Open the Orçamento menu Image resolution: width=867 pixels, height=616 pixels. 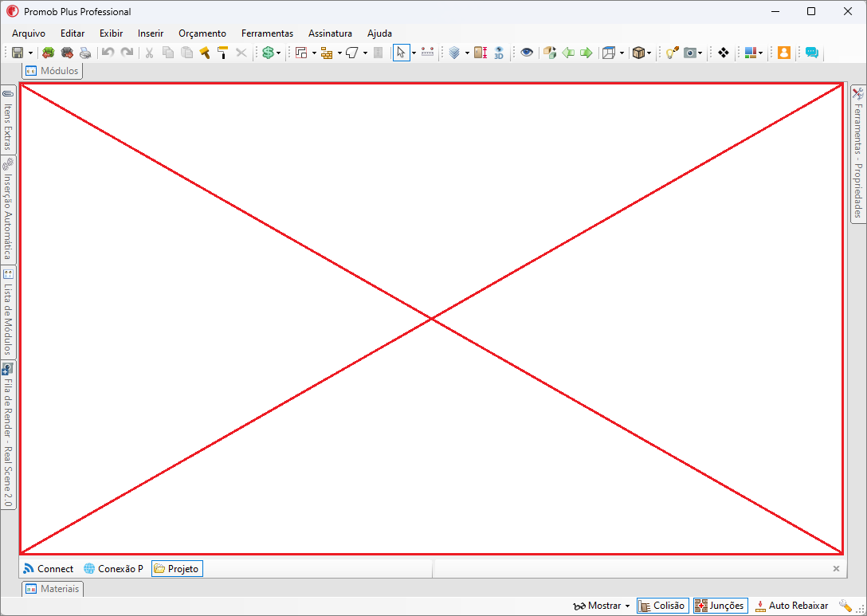tap(202, 33)
